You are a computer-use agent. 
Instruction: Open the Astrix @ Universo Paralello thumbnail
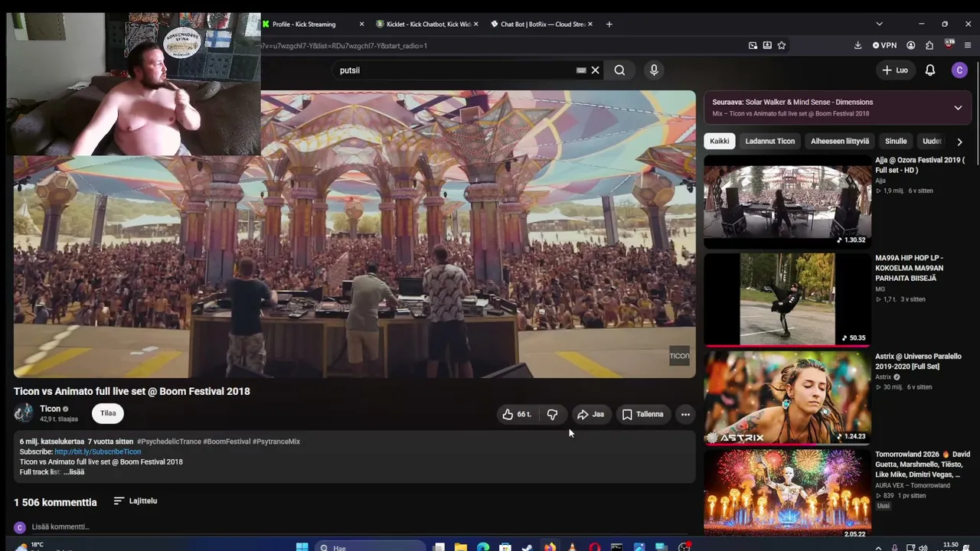click(787, 398)
